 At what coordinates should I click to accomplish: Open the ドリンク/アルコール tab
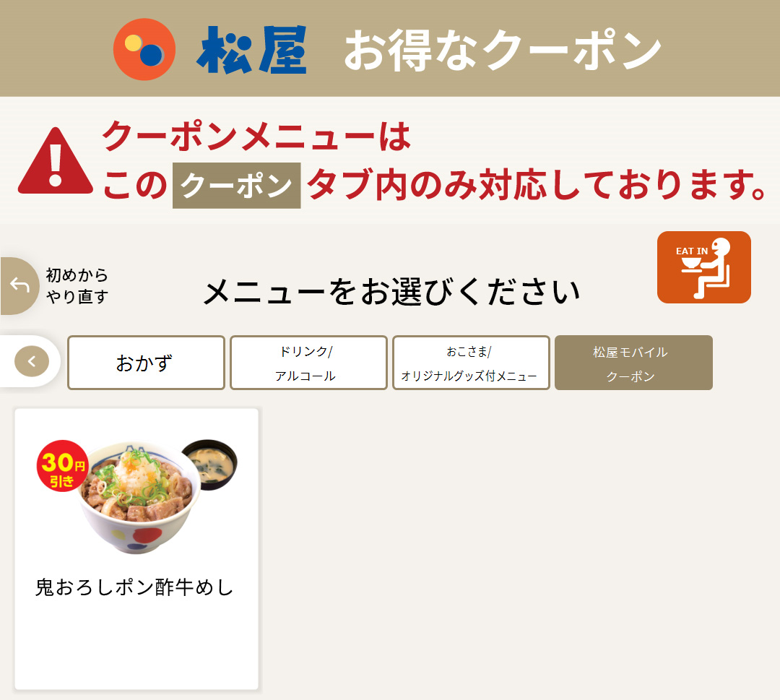(308, 363)
